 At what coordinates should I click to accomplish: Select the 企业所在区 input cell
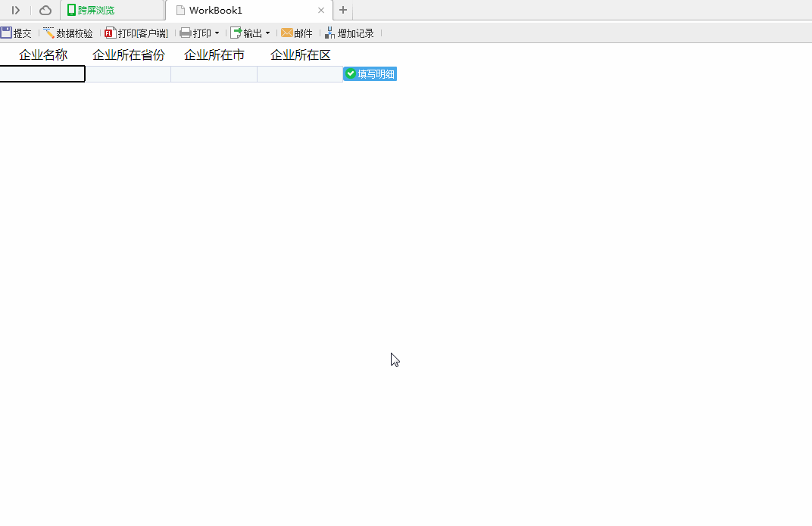click(x=300, y=74)
